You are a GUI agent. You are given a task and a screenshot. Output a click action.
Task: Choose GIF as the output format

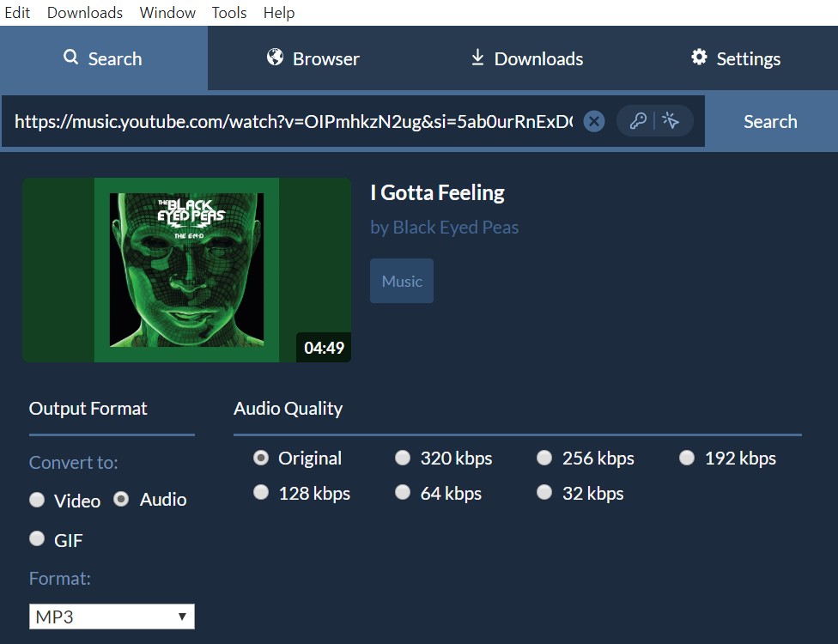tap(37, 538)
